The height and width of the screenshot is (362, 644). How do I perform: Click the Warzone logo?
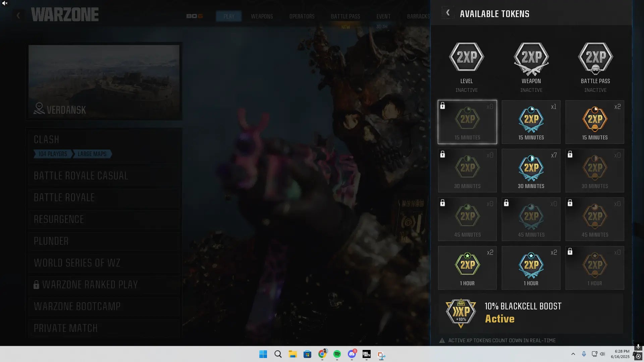(x=65, y=14)
